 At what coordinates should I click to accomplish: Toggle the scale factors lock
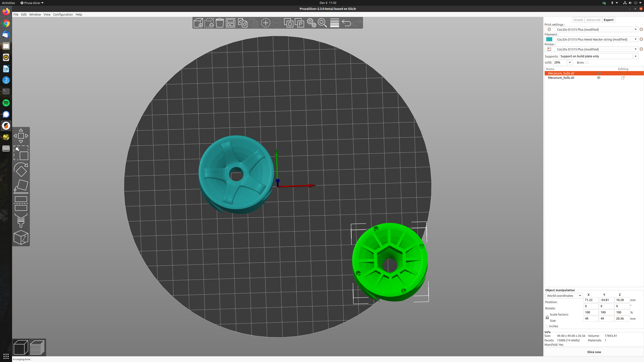click(547, 318)
